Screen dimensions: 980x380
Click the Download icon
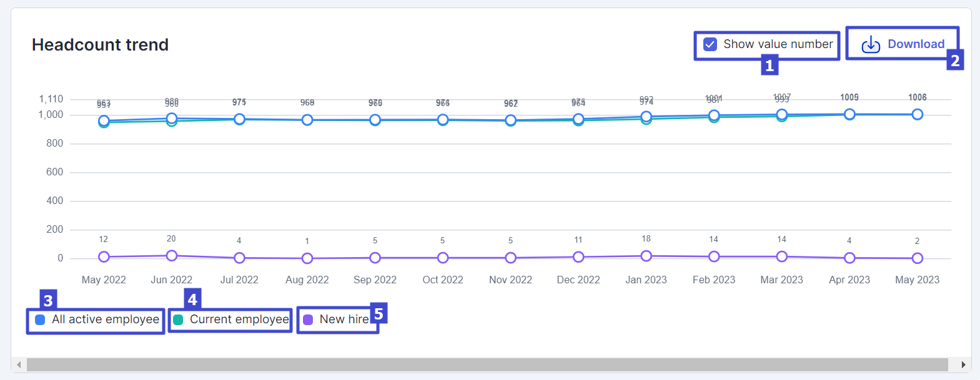pos(871,44)
